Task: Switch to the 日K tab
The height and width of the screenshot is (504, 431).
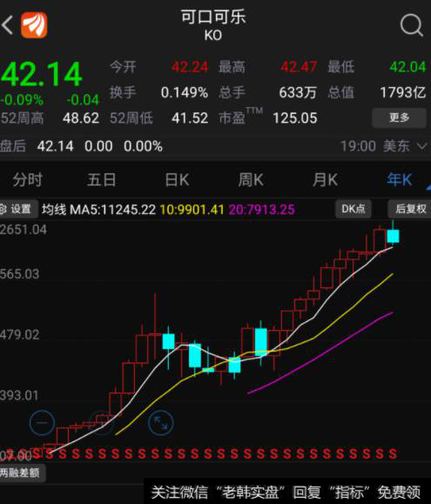Action: point(177,179)
